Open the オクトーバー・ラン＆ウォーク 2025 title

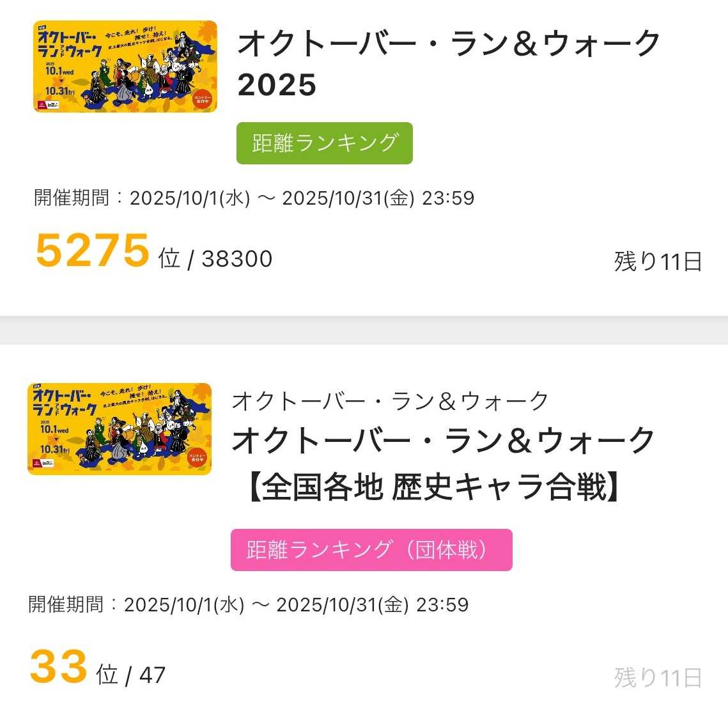(449, 64)
